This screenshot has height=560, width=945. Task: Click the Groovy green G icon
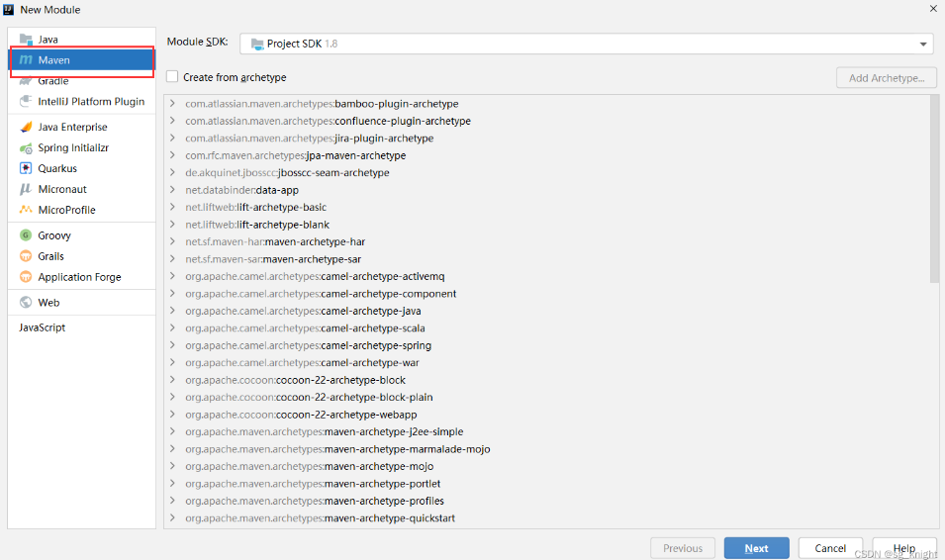(26, 235)
